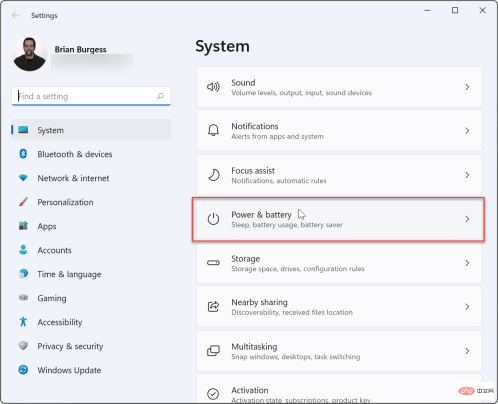
Task: Click 'Notifications, automatic rules' text
Action: pos(279,181)
